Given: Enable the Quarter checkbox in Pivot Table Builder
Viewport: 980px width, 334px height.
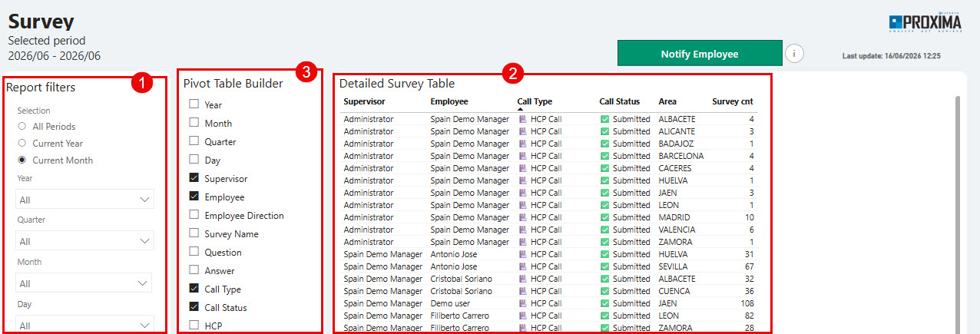Looking at the screenshot, I should tap(194, 141).
